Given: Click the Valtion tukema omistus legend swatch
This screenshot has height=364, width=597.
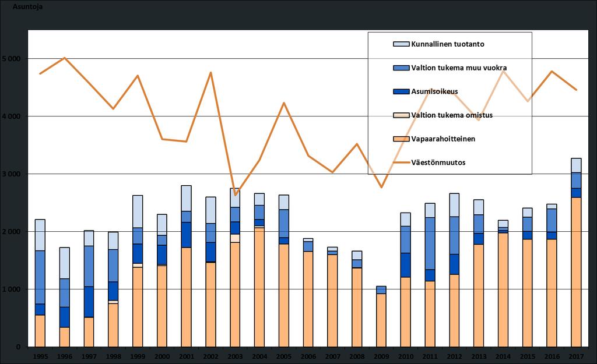Looking at the screenshot, I should [401, 115].
